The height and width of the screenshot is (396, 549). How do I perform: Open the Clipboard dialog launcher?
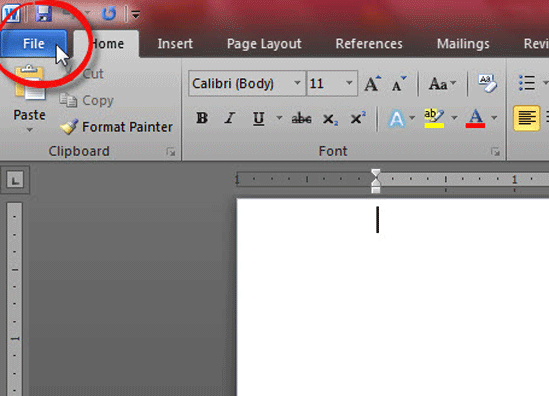pyautogui.click(x=171, y=152)
